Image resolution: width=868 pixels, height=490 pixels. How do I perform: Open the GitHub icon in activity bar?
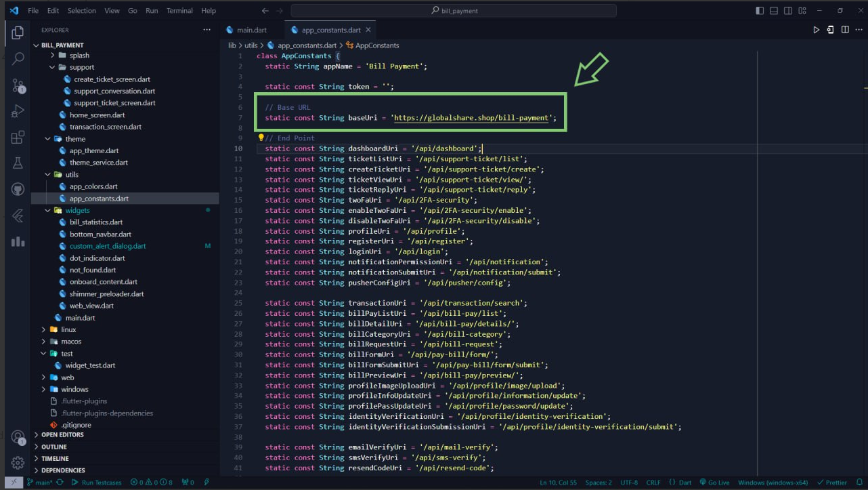click(x=18, y=190)
